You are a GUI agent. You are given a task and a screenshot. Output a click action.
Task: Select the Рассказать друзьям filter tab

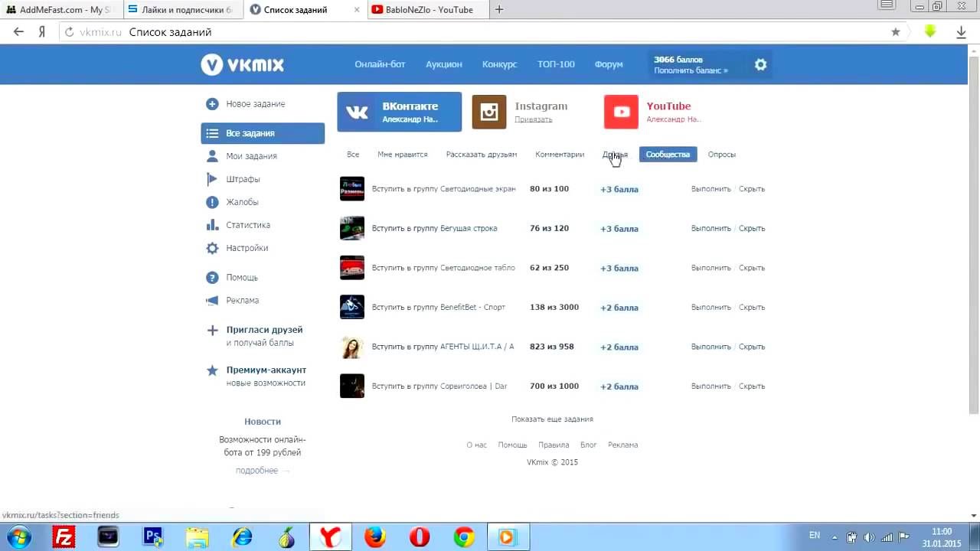[482, 155]
